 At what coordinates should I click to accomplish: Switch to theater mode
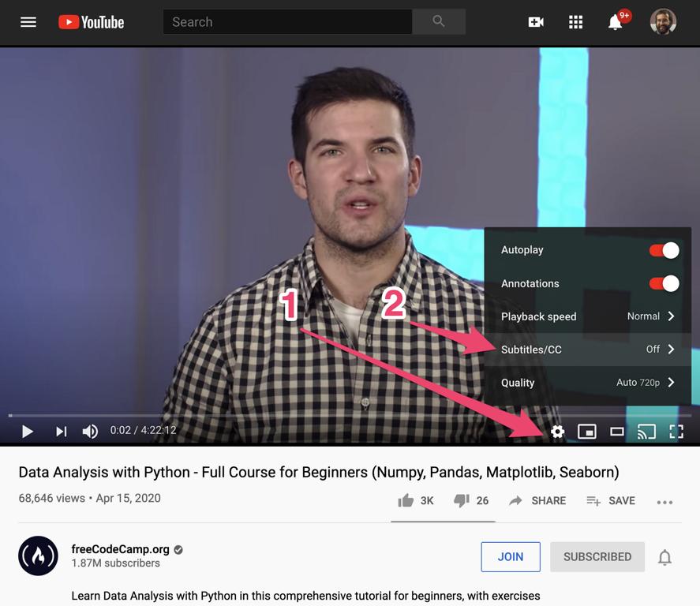click(617, 432)
